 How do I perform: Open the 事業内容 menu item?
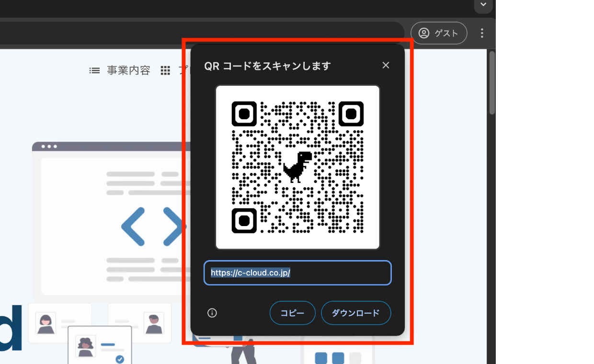(128, 71)
